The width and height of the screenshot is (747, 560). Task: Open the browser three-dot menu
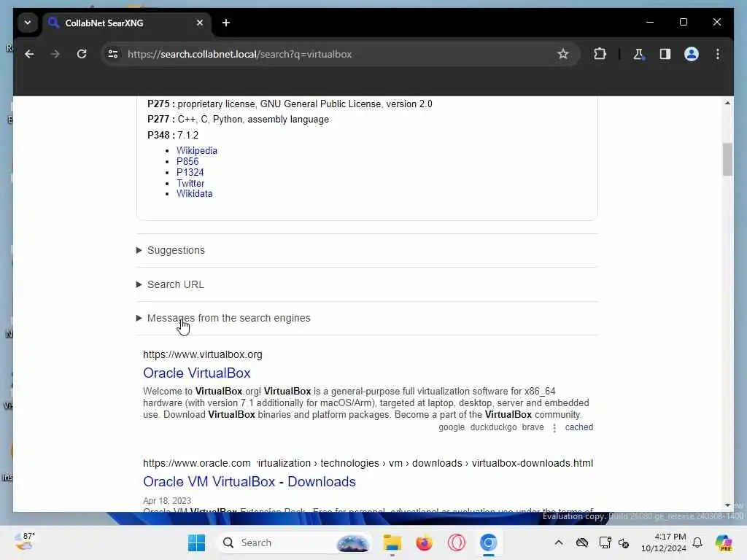click(x=718, y=54)
